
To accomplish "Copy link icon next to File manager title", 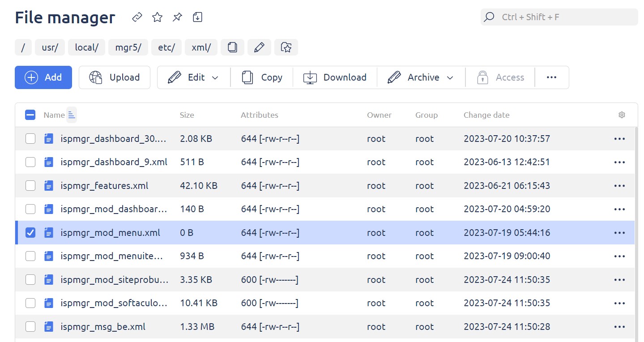I will click(x=137, y=17).
